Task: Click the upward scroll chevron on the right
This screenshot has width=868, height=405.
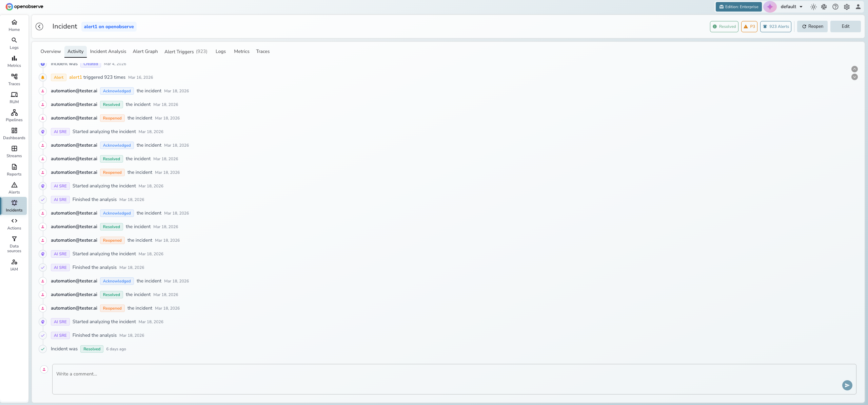Action: click(x=854, y=69)
